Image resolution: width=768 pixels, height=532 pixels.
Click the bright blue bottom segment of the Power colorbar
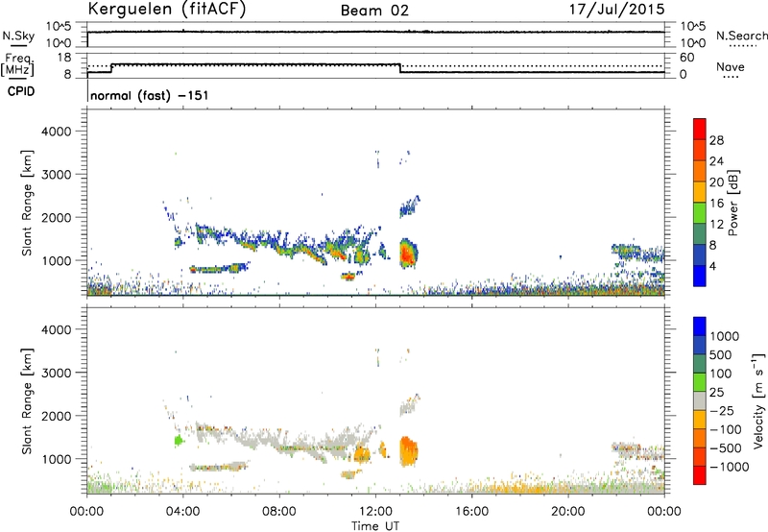coord(700,276)
